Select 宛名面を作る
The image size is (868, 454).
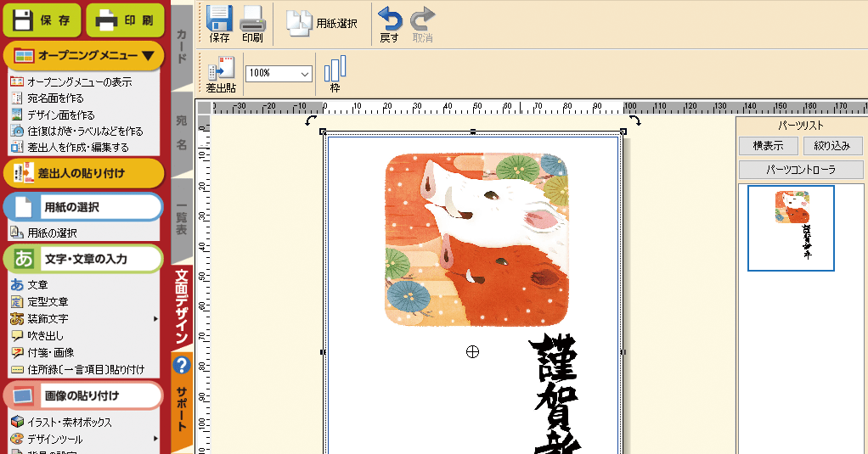[55, 98]
